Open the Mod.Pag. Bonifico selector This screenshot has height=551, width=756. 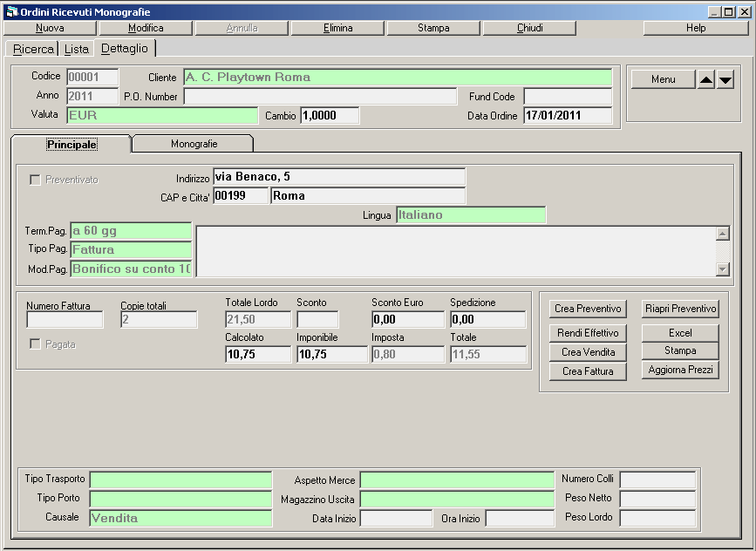[x=131, y=269]
